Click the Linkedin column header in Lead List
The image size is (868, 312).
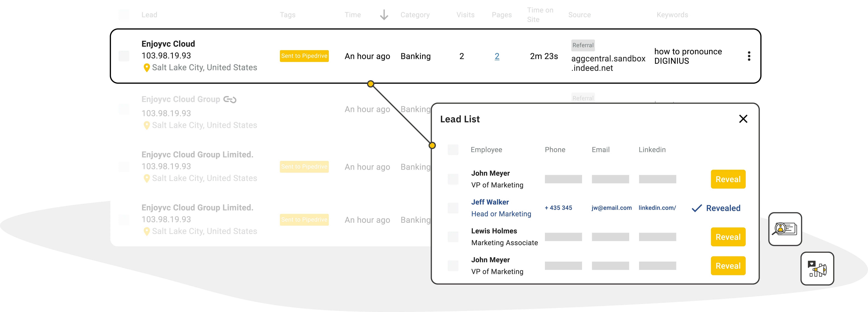pyautogui.click(x=652, y=150)
